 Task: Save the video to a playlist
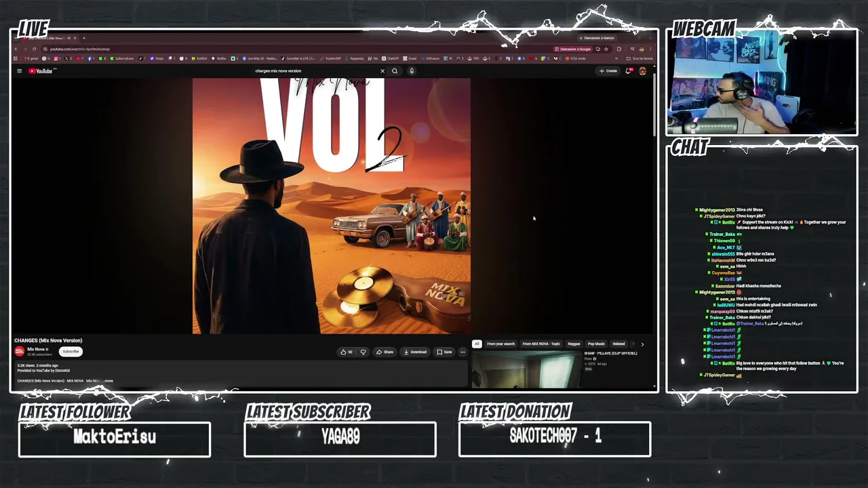445,352
